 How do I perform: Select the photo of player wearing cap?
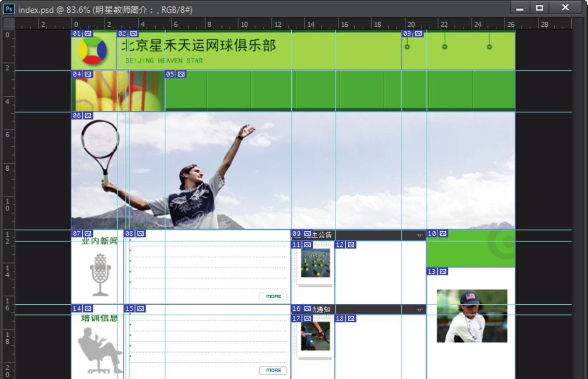pyautogui.click(x=472, y=316)
